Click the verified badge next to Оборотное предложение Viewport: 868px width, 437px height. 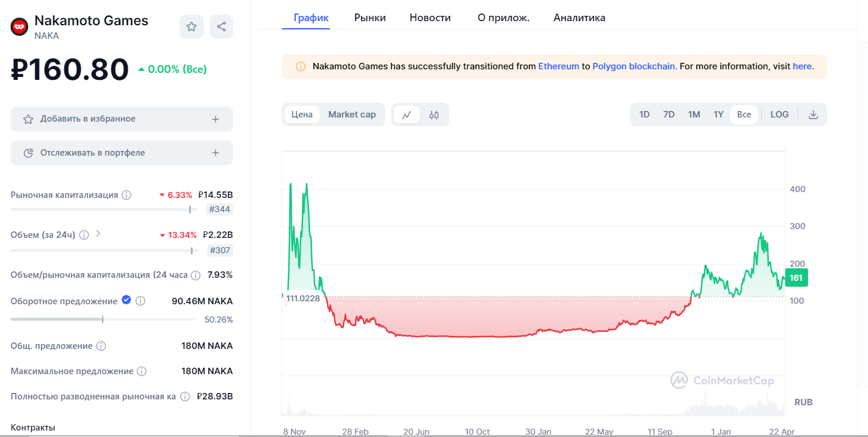(126, 300)
